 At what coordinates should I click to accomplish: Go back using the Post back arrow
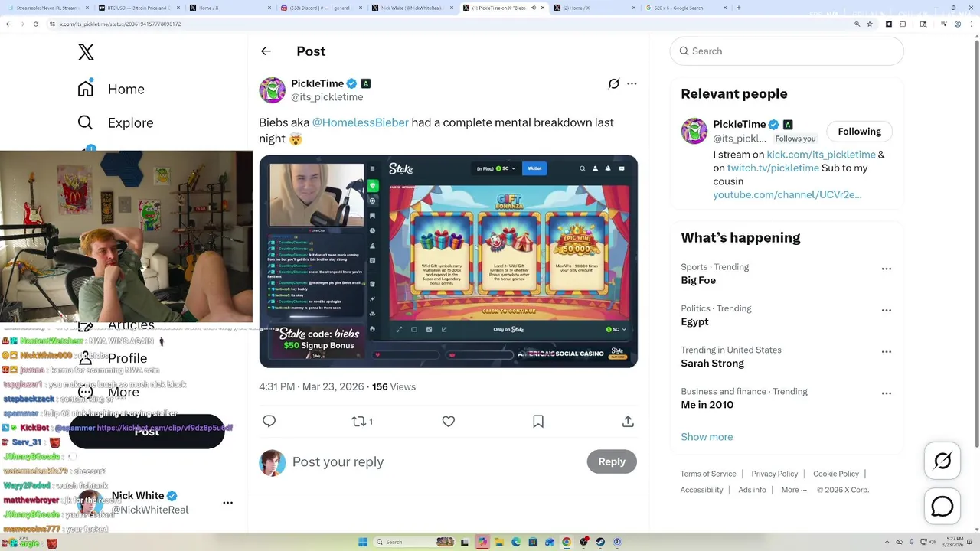coord(266,51)
